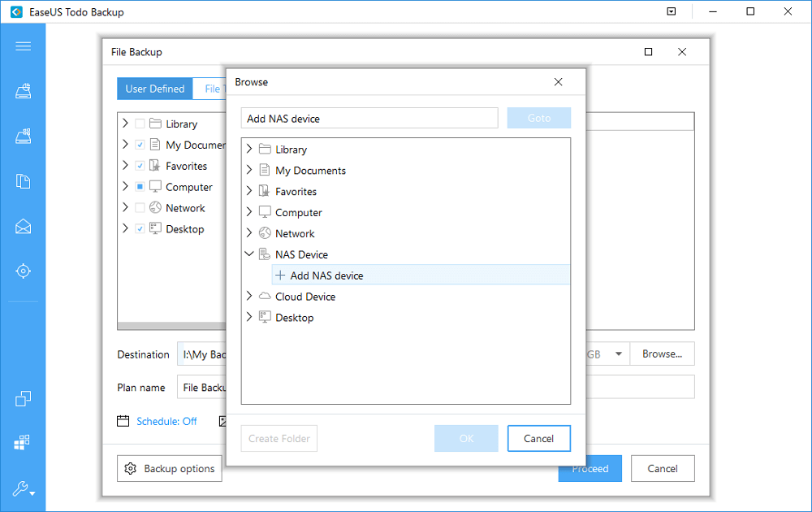Screen dimensions: 812x512
Task: Expand the Library node in Browse dialog
Action: coord(249,149)
